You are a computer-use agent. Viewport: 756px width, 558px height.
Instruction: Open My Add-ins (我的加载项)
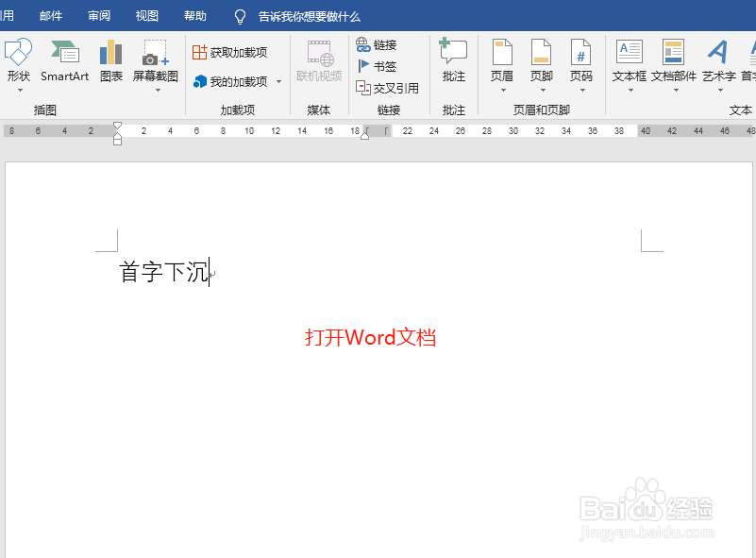tap(230, 81)
